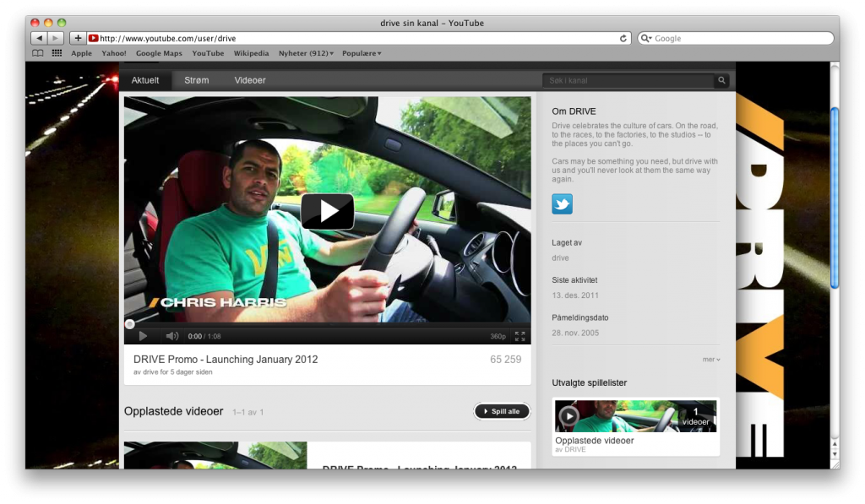Click the 'Påmeldingsdato' label
The height and width of the screenshot is (504, 865).
(579, 317)
